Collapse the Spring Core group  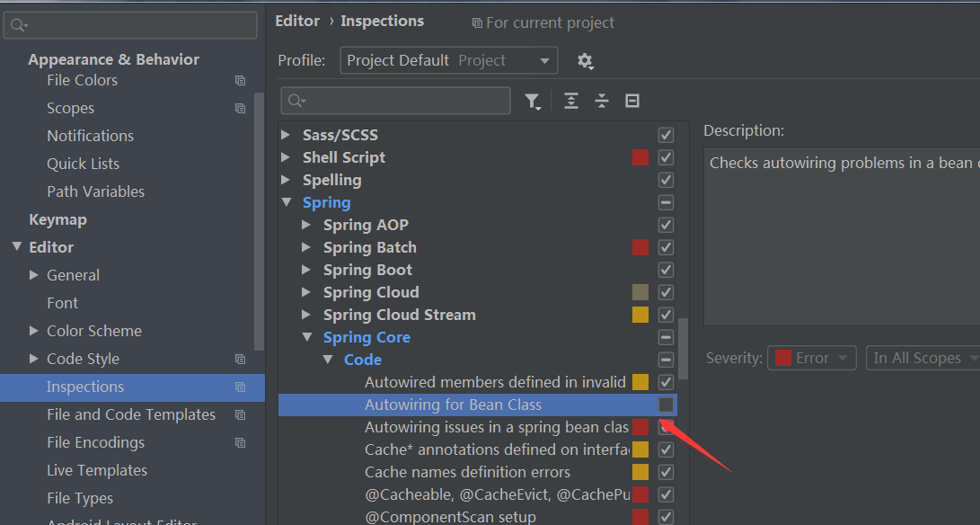(307, 337)
